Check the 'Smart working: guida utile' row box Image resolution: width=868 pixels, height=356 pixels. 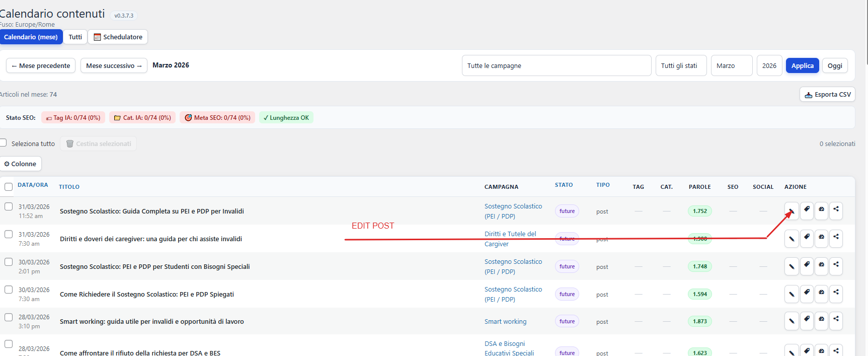tap(9, 317)
